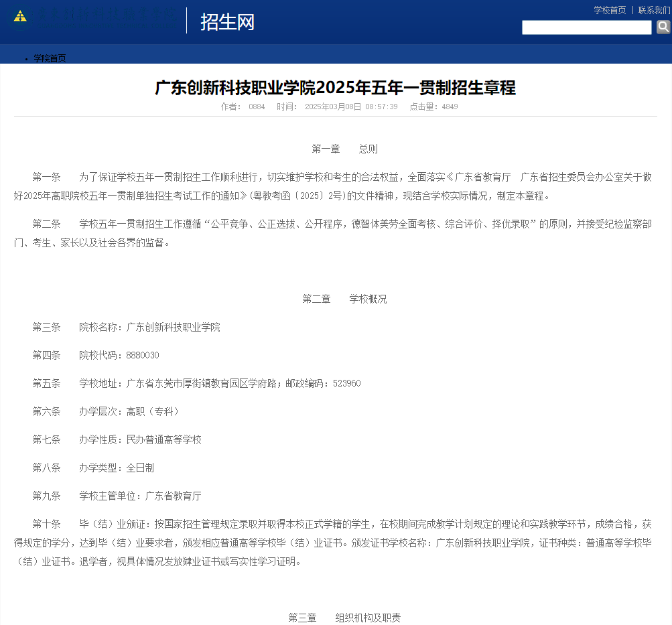Screen dimensions: 672x625
Task: Select the yellow triangle crest in header
Action: coord(19,15)
